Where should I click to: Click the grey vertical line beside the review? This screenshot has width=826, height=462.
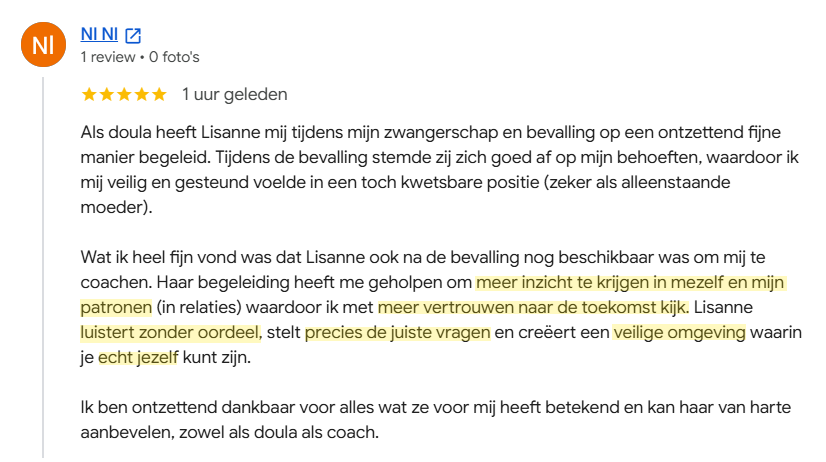click(43, 268)
